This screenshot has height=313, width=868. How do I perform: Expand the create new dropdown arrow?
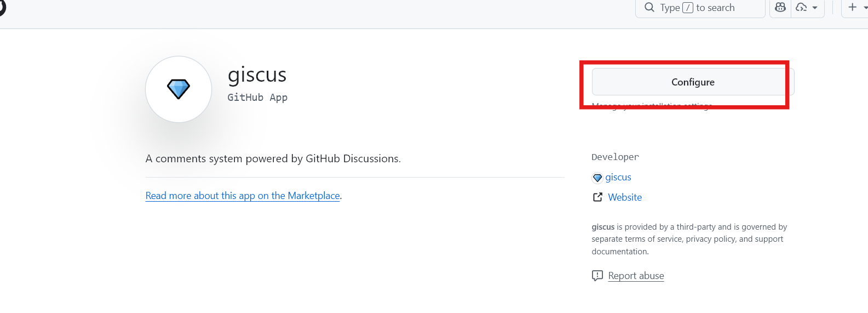865,8
